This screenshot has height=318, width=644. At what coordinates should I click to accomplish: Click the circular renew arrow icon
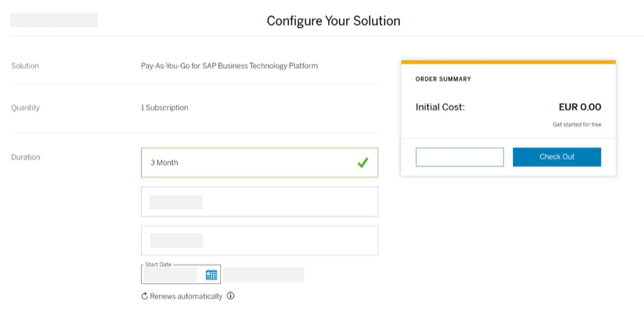pyautogui.click(x=145, y=296)
